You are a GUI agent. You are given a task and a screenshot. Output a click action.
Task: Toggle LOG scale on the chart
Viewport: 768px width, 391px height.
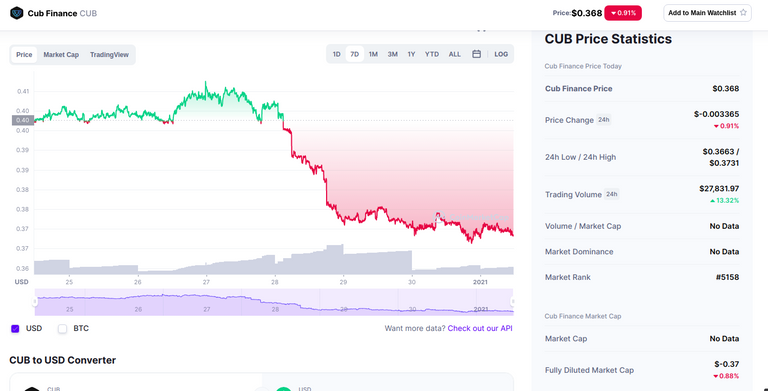tap(501, 54)
